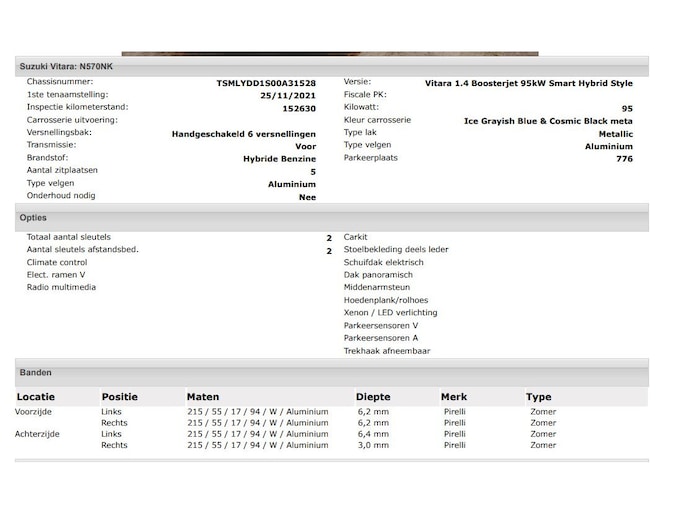Select chassis number TSMLYDD1S00A31528
Image resolution: width=685 pixels, height=513 pixels.
coord(266,83)
